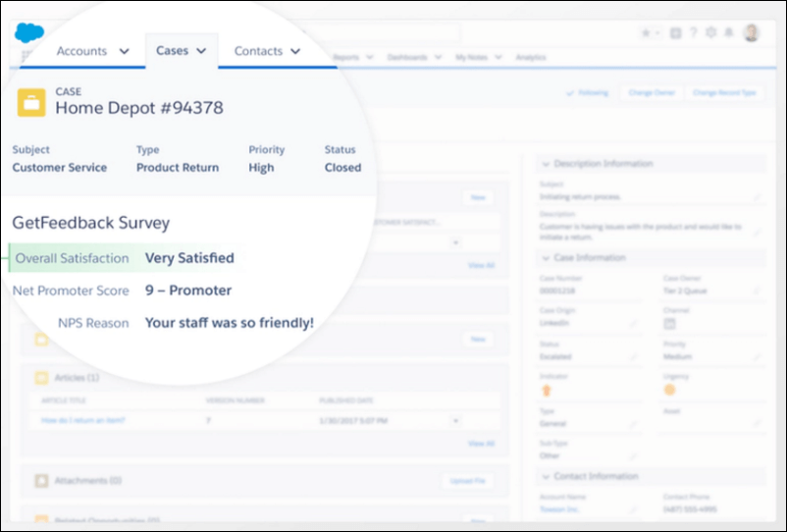Select the Overall Satisfaction label
787x532 pixels.
tap(73, 258)
